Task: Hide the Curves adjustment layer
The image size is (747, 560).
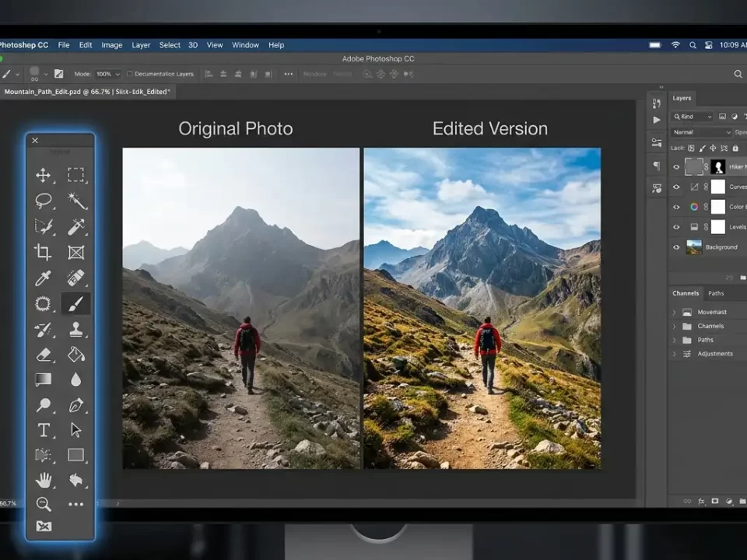Action: click(676, 187)
